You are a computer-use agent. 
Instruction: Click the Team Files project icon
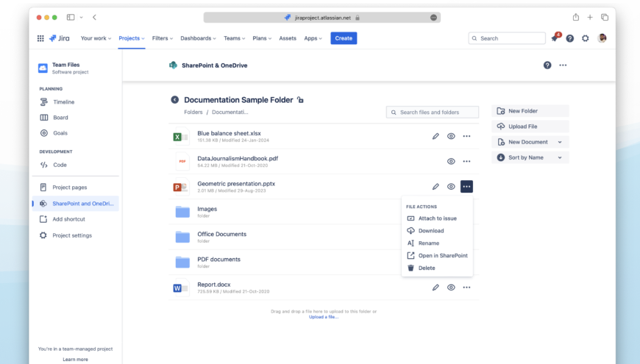tap(43, 68)
